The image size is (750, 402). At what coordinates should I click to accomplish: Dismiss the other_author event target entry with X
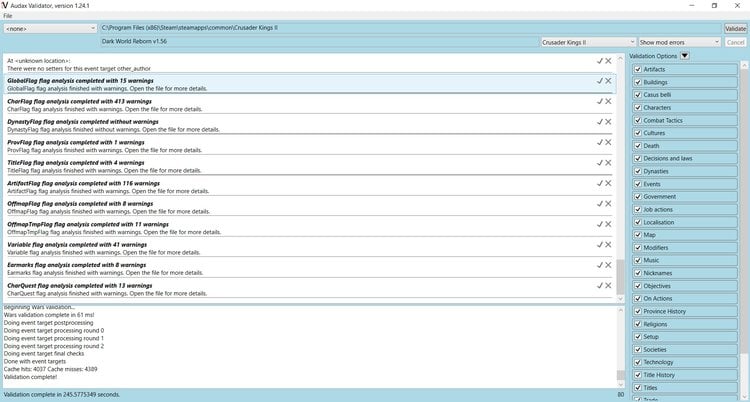tap(608, 61)
